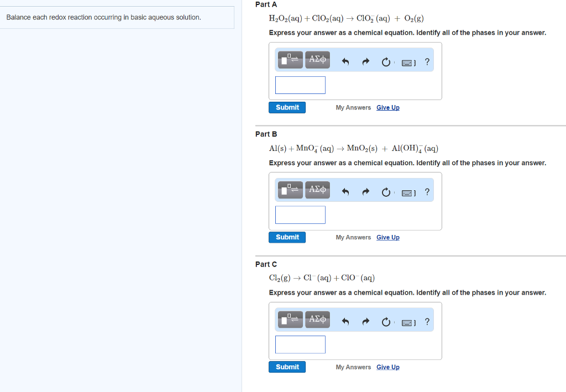Open the equation template tool in Part C
This screenshot has width=566, height=392.
[x=290, y=319]
